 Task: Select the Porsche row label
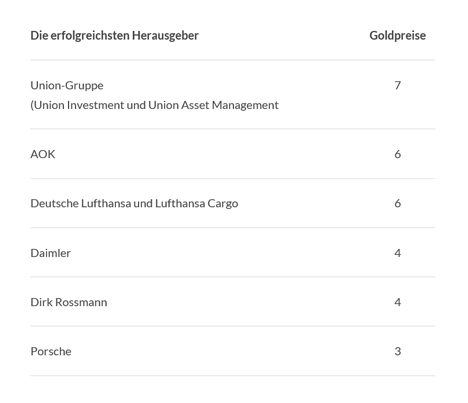pos(51,351)
